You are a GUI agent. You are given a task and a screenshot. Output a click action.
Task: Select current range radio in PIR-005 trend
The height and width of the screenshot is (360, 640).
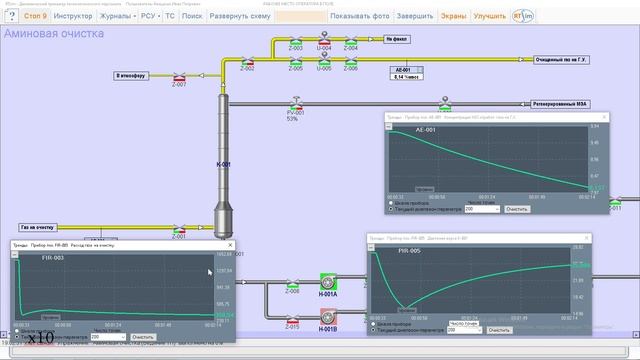tap(373, 330)
